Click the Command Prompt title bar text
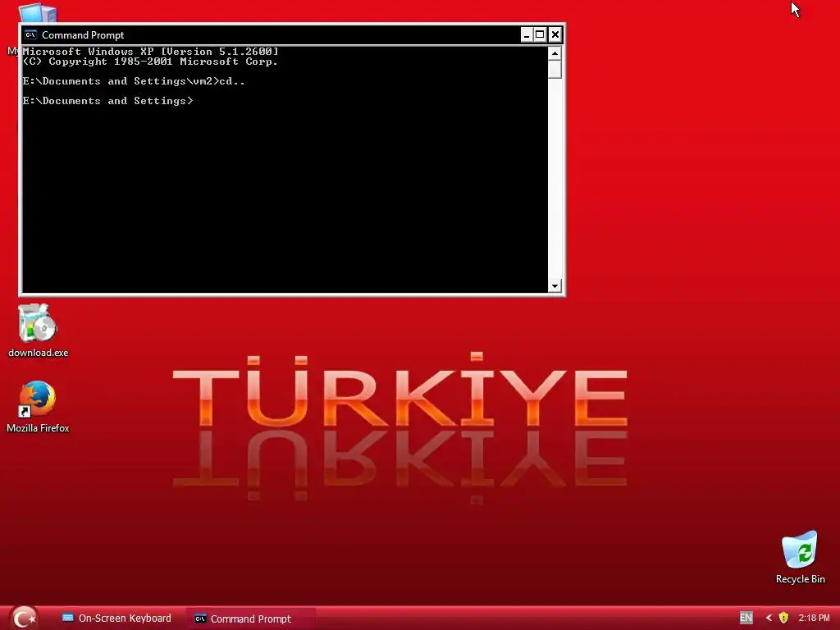This screenshot has width=840, height=630. click(83, 34)
